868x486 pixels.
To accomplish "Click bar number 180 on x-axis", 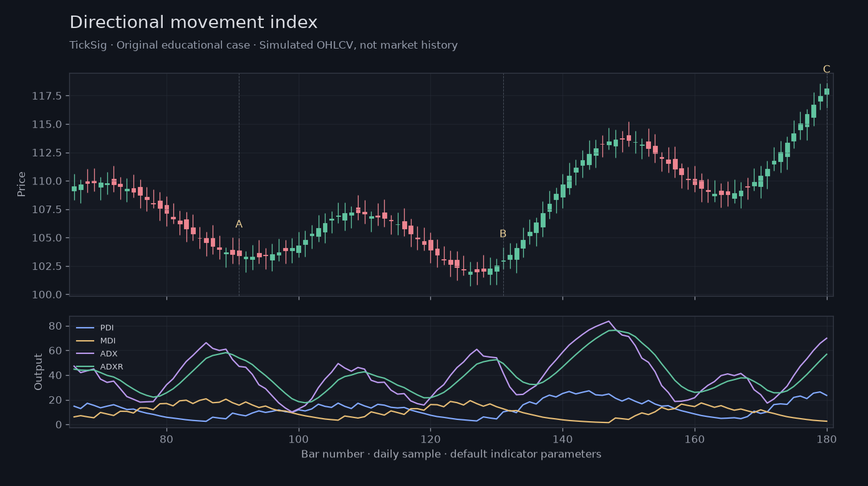I will pos(827,439).
